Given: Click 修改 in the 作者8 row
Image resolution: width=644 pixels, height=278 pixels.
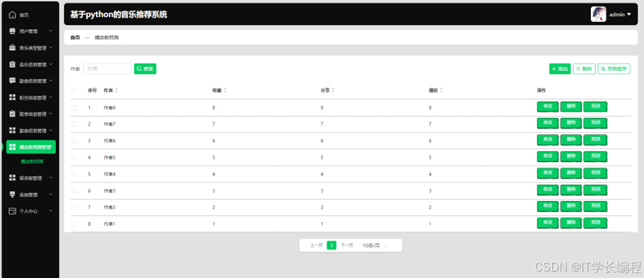Looking at the screenshot, I should pos(548,106).
